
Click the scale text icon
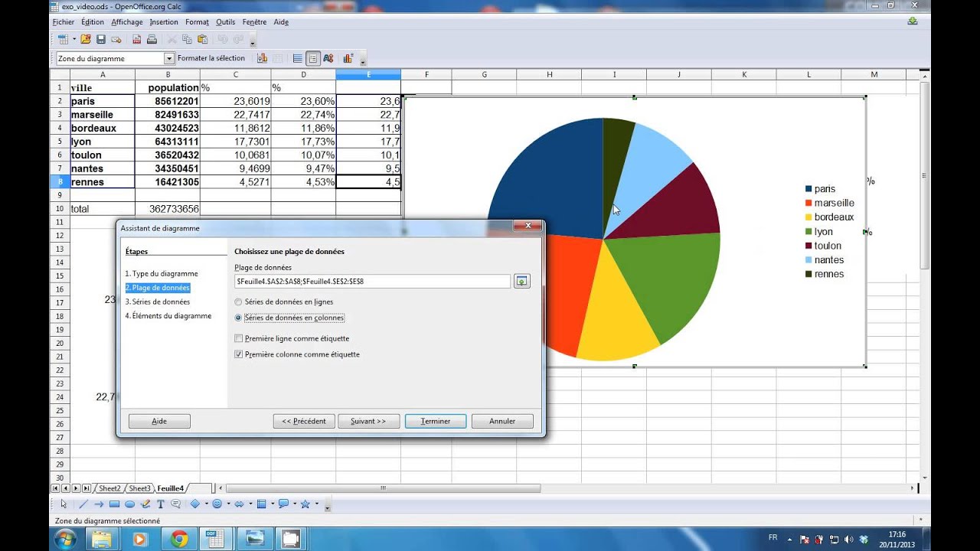click(328, 58)
